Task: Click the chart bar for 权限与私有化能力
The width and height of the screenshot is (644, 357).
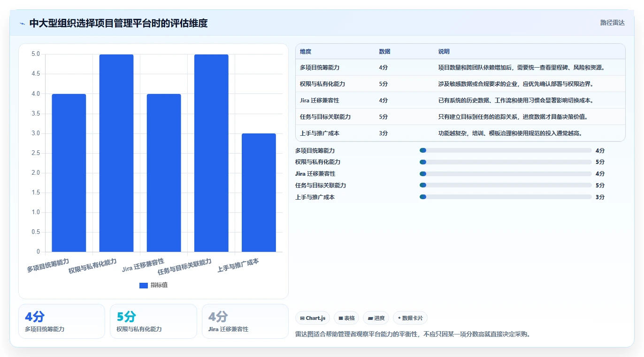Action: 116,153
